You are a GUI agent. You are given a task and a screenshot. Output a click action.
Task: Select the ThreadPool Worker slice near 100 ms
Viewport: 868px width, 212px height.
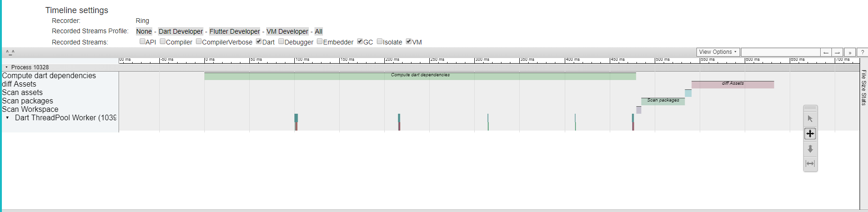pos(296,118)
